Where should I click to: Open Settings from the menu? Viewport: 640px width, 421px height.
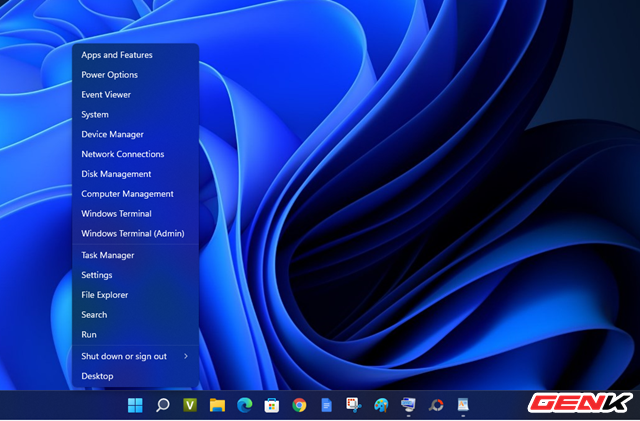136,275
